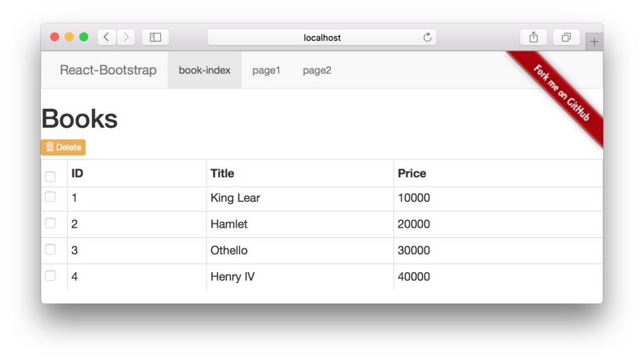Click the Title column header
Screen dimensions: 644x362
(223, 173)
